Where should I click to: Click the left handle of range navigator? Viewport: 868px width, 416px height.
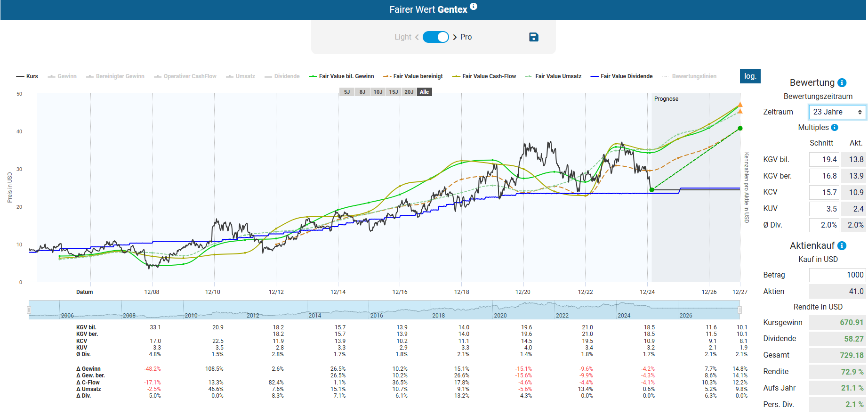[x=29, y=310]
